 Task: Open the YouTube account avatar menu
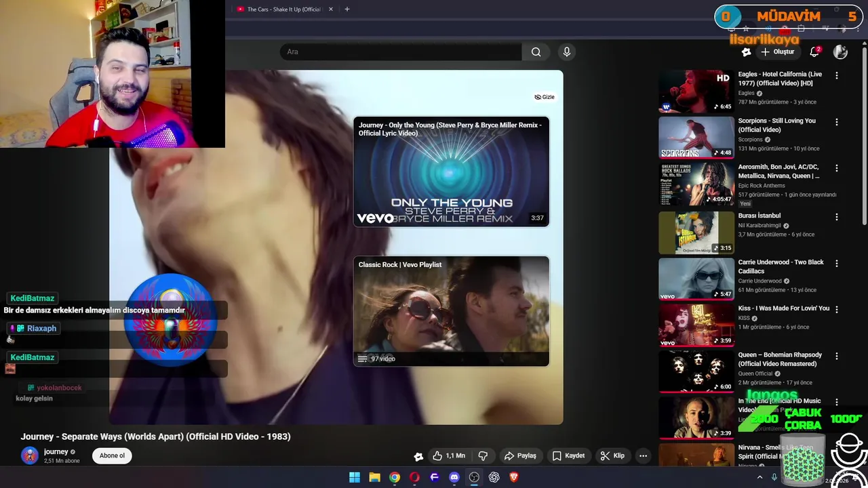pyautogui.click(x=840, y=52)
